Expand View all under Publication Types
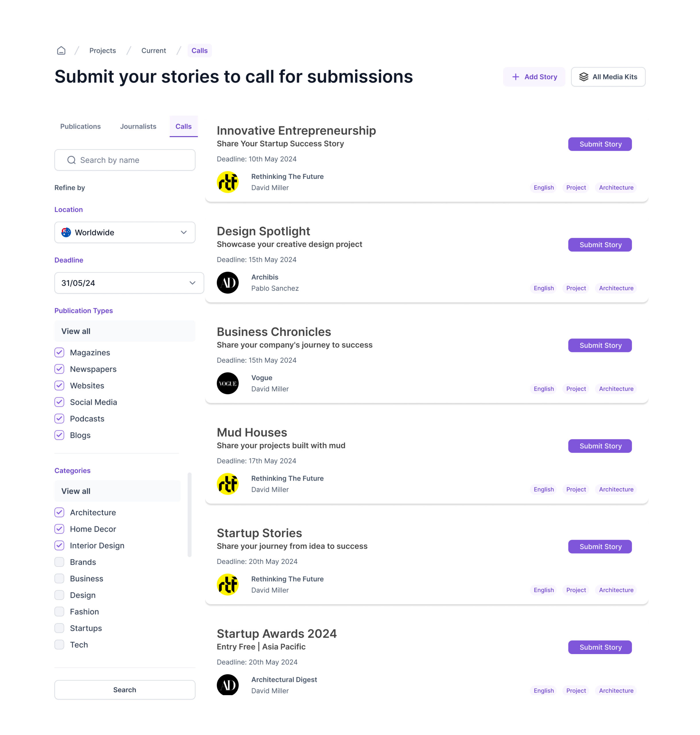This screenshot has height=735, width=700. point(125,331)
